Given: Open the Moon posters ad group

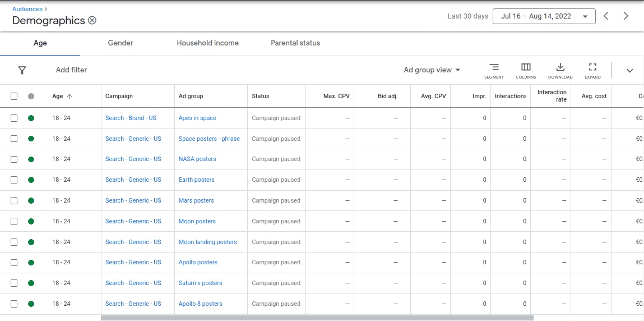Looking at the screenshot, I should [x=197, y=221].
